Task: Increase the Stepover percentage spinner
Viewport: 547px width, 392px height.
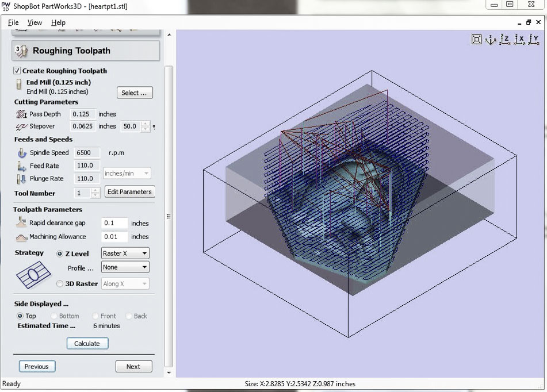Action: pos(146,124)
